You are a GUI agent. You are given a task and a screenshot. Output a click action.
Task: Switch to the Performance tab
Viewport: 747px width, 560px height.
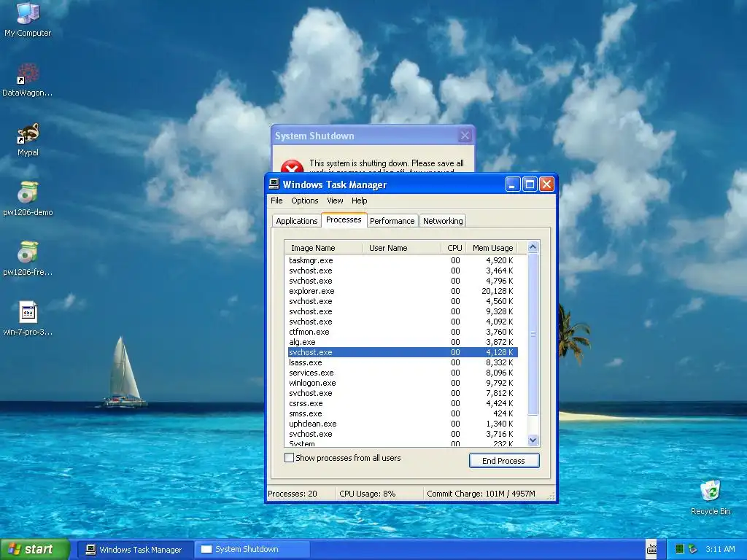point(392,221)
